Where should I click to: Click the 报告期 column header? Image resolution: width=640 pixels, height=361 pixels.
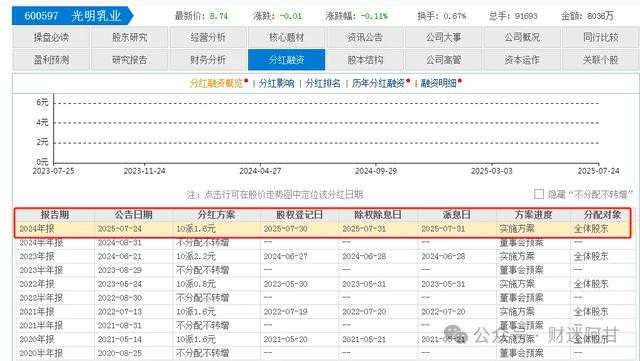[55, 215]
